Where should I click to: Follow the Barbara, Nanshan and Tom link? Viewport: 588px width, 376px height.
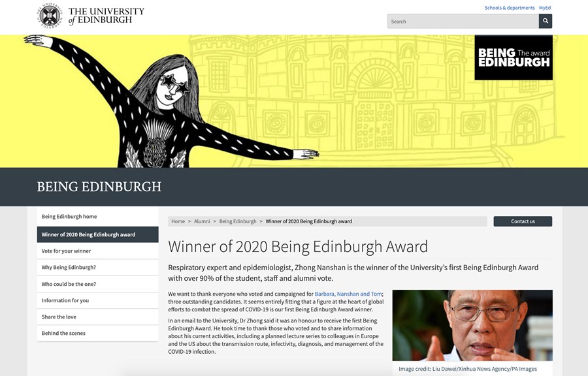pos(348,294)
